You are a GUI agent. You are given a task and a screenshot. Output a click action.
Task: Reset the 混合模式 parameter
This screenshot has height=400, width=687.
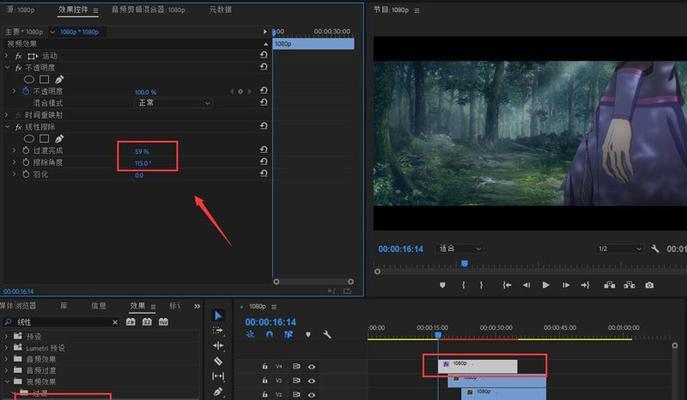point(263,102)
